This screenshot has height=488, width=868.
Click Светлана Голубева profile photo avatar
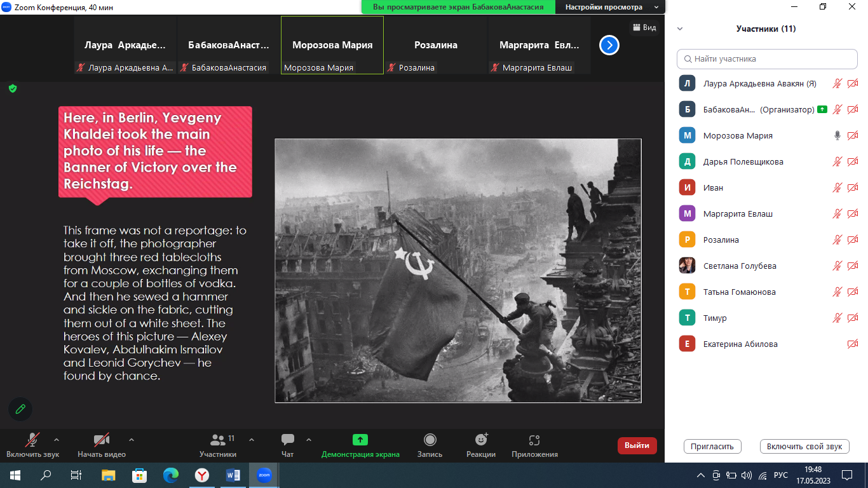pos(687,266)
